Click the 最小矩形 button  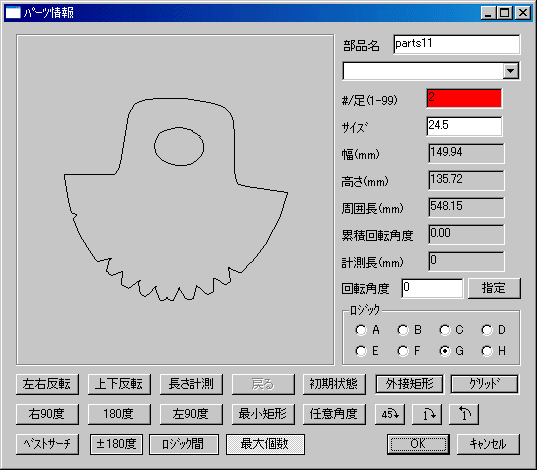pyautogui.click(x=263, y=414)
